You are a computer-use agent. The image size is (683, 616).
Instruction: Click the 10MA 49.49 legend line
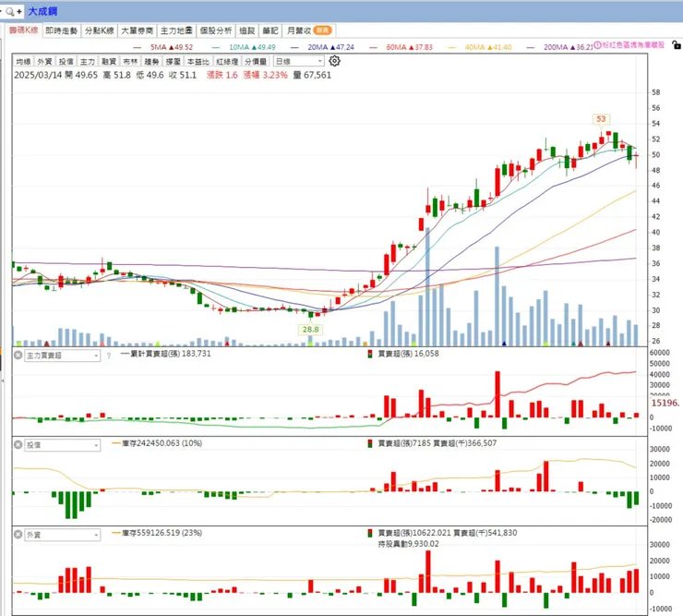tap(244, 47)
